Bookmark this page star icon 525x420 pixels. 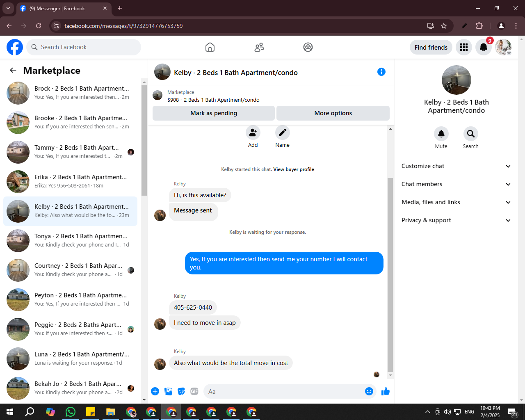point(444,26)
